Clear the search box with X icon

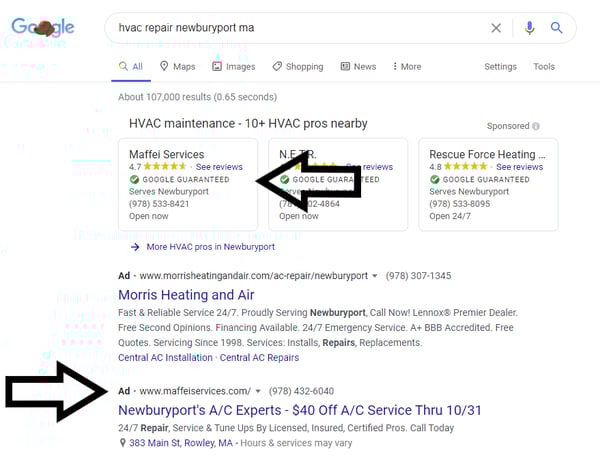point(496,28)
